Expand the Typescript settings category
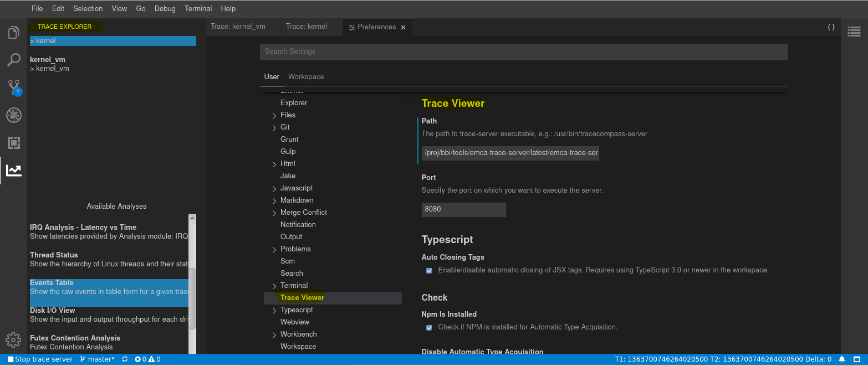The image size is (868, 366). pyautogui.click(x=274, y=310)
